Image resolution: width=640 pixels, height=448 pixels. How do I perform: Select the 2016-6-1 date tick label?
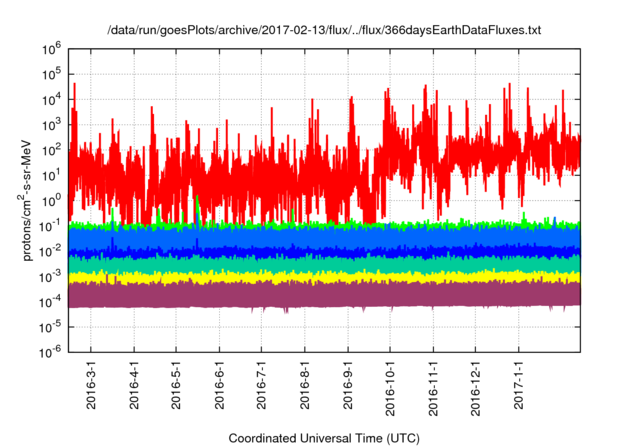coord(219,387)
